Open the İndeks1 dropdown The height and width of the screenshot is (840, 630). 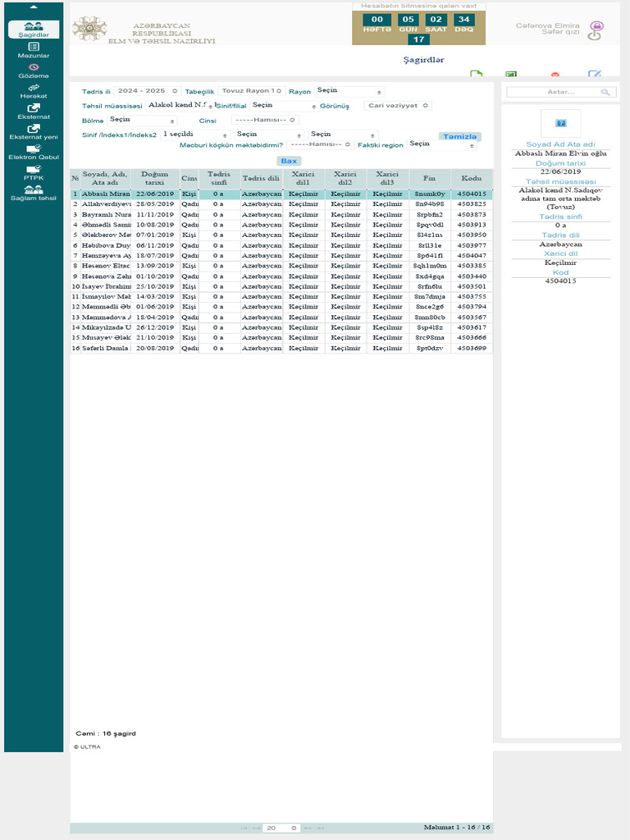coord(269,135)
